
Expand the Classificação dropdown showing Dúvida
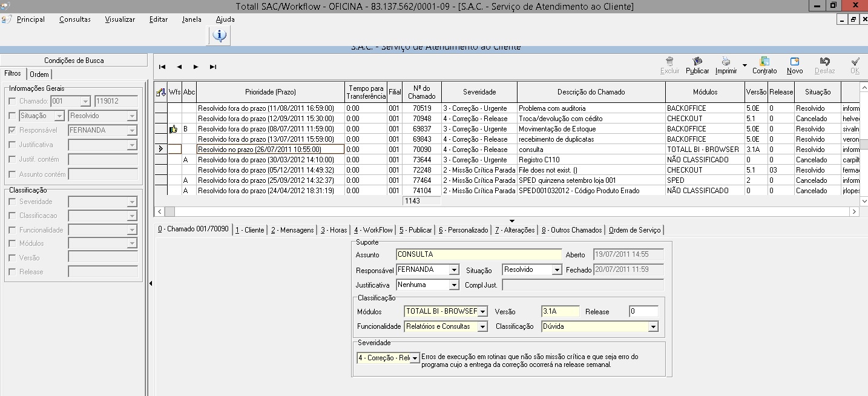[x=653, y=327]
